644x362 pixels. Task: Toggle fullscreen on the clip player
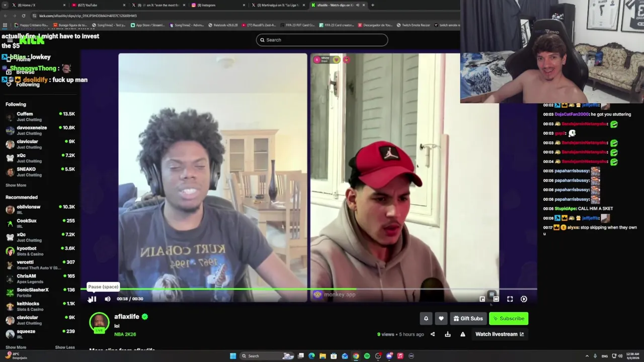[x=510, y=299]
